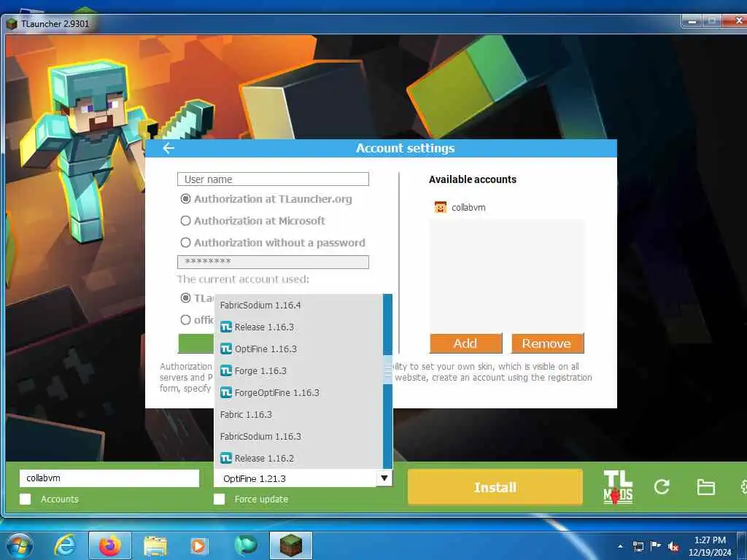Open the game folder icon
Image resolution: width=747 pixels, height=560 pixels.
point(705,486)
